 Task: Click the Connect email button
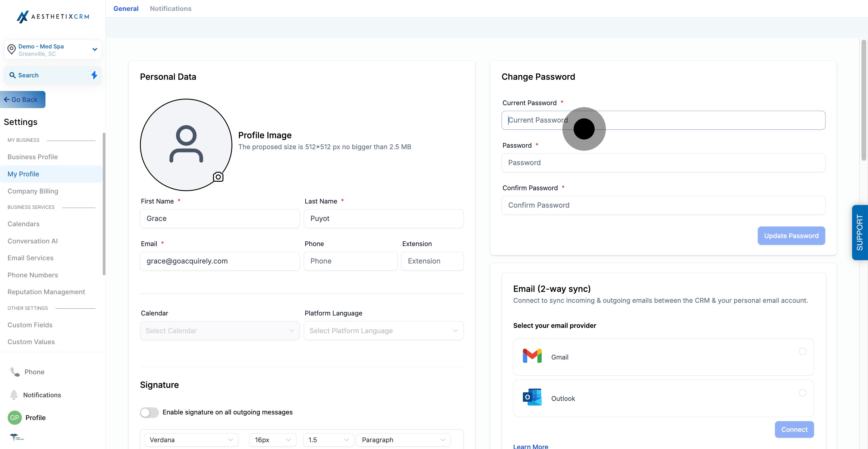pos(794,430)
